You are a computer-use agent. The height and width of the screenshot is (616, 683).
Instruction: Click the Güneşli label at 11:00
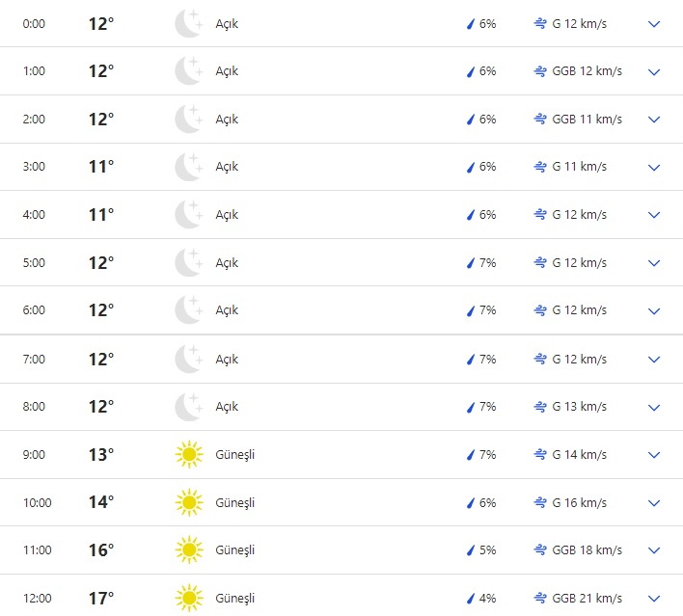(235, 549)
